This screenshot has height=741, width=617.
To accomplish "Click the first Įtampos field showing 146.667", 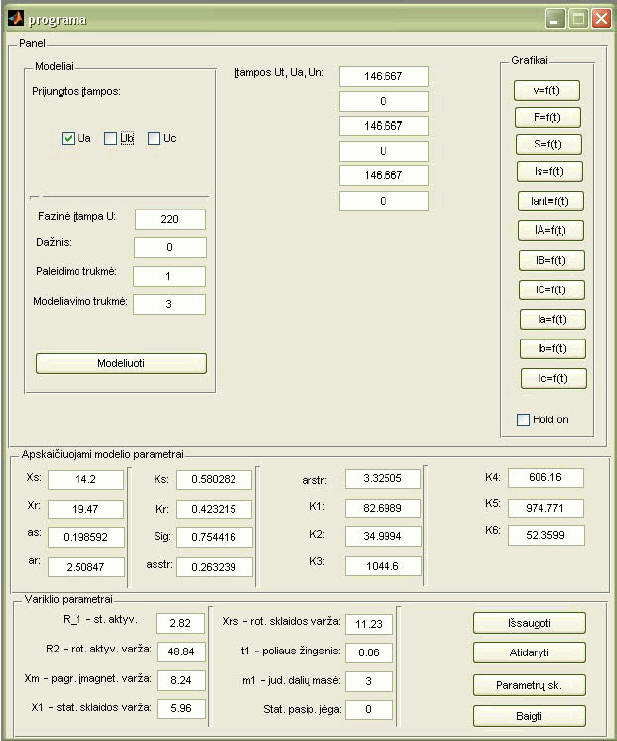I will click(x=384, y=76).
